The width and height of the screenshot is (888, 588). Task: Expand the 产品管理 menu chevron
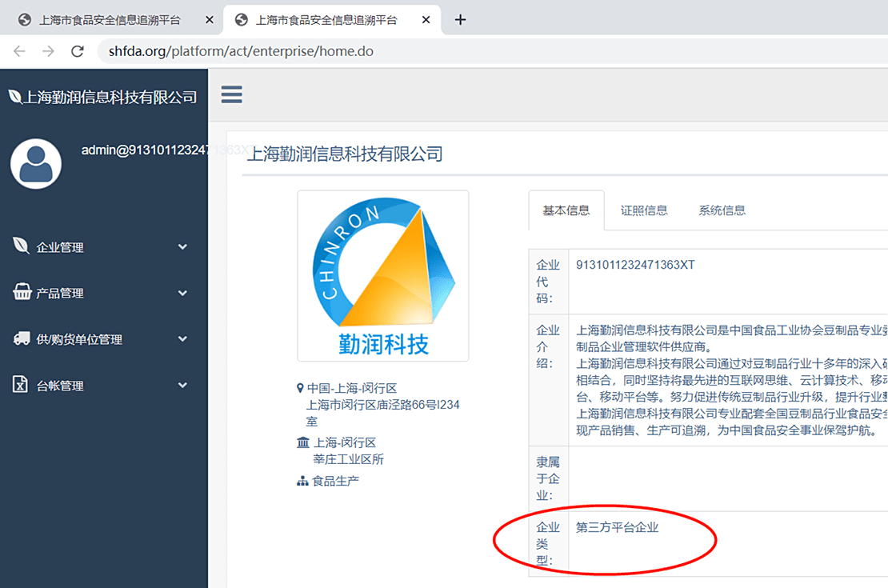pos(182,293)
